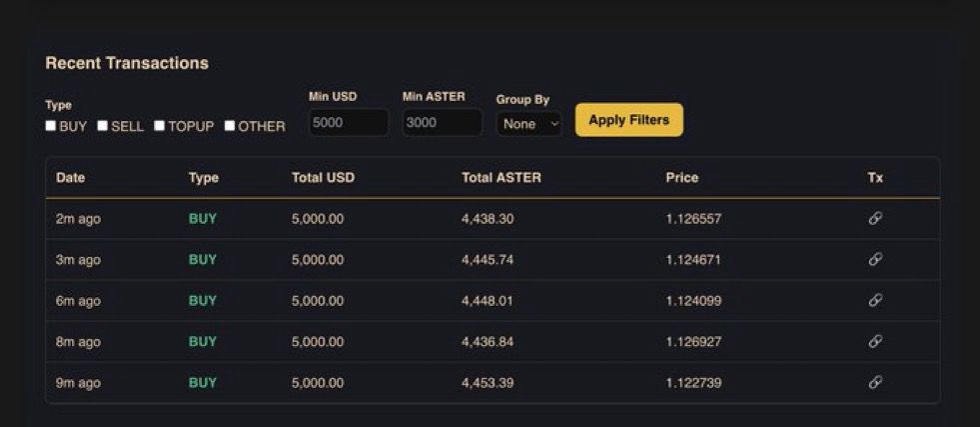Check the OTHER type checkbox

point(230,126)
